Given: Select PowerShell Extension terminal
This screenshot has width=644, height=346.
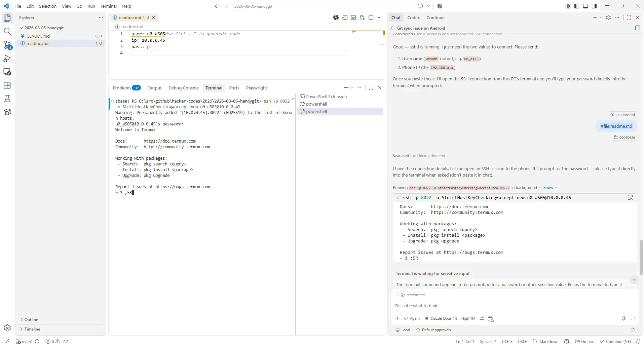Looking at the screenshot, I should click(340, 97).
